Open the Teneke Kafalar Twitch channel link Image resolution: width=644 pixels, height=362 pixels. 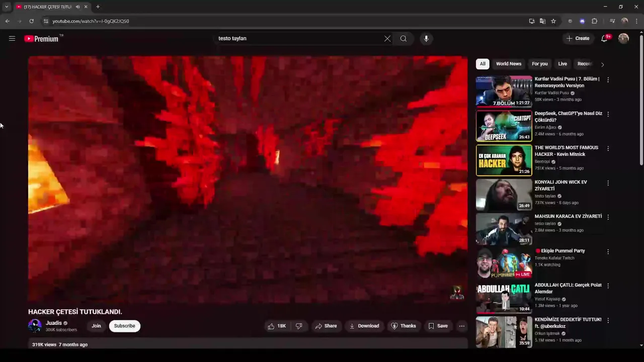(554, 258)
